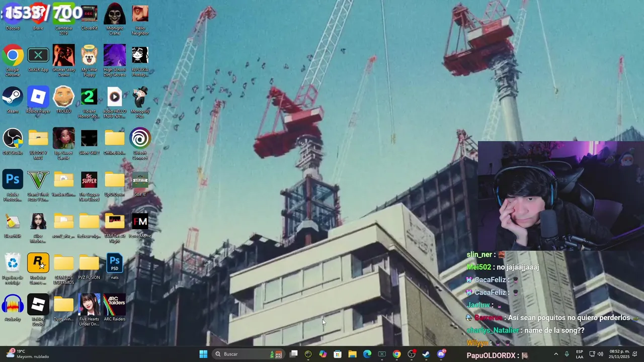
Task: Open Task View from the taskbar
Action: click(294, 354)
